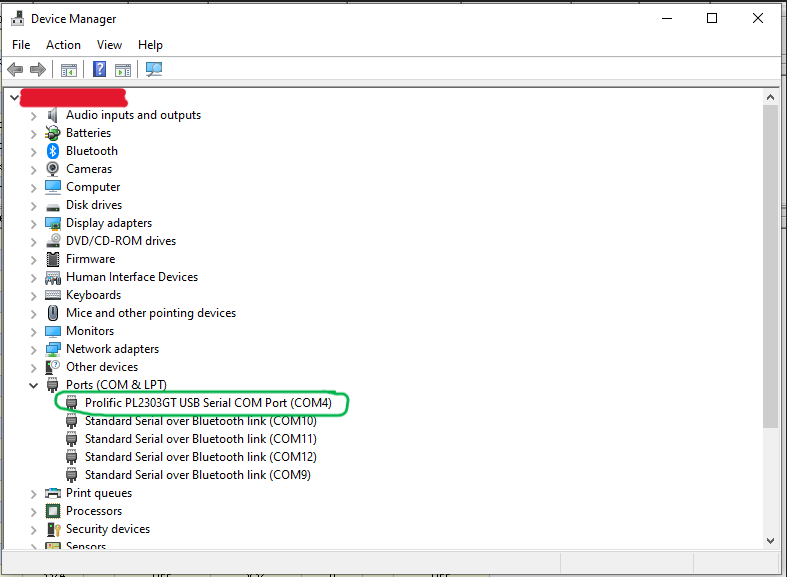Screen dimensions: 787x577
Task: Click the Ports (COM & LPT) plug icon
Action: pos(52,385)
